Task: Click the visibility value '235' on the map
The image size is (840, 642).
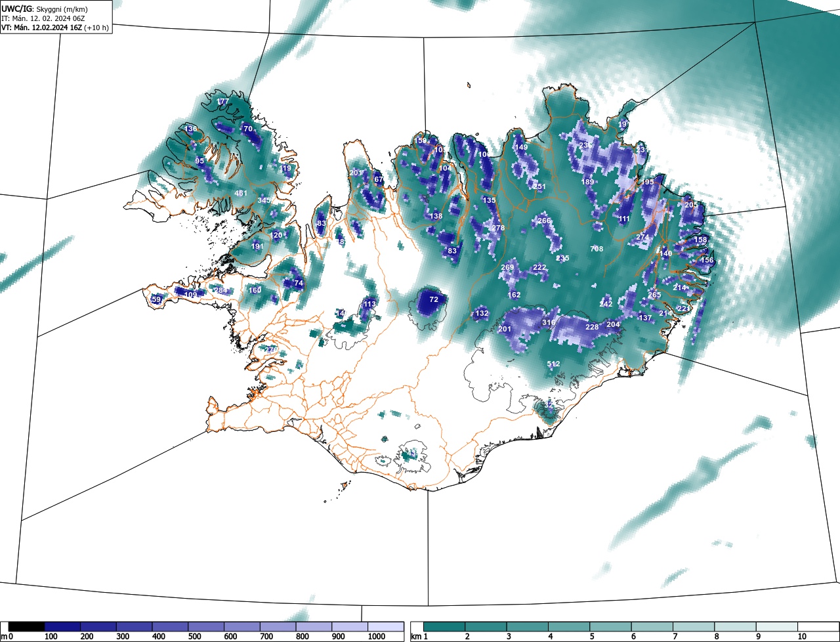Action: (x=562, y=258)
